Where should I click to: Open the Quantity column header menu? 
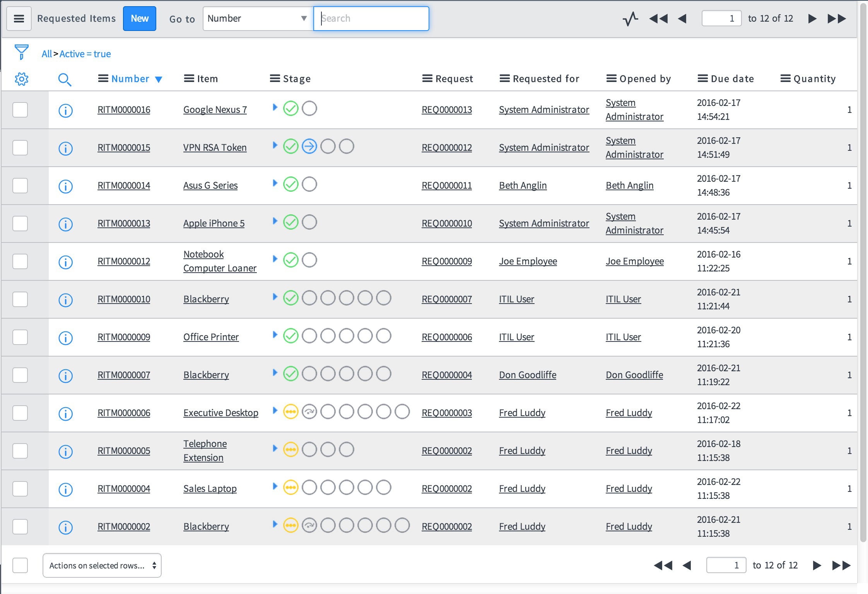pos(785,79)
